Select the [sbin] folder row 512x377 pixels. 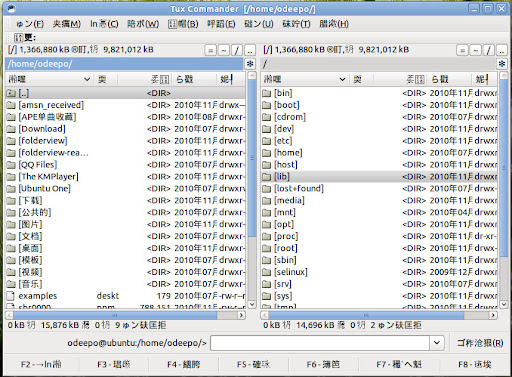[x=379, y=260]
